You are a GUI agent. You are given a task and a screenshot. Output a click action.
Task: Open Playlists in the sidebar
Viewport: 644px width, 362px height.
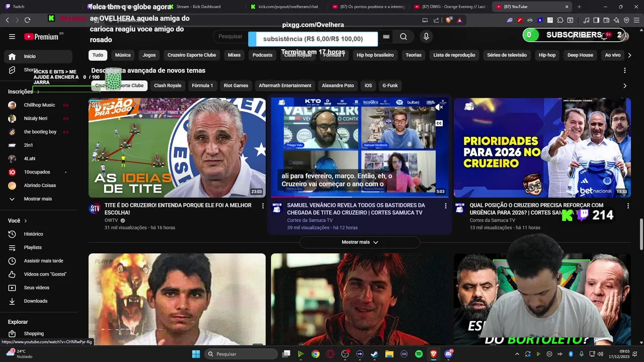click(38, 247)
